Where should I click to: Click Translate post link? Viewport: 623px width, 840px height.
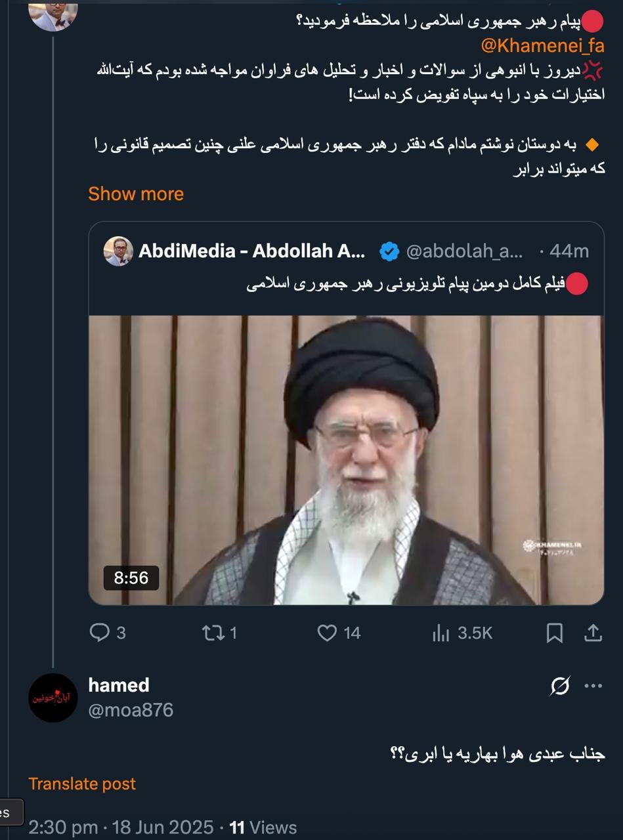[82, 784]
